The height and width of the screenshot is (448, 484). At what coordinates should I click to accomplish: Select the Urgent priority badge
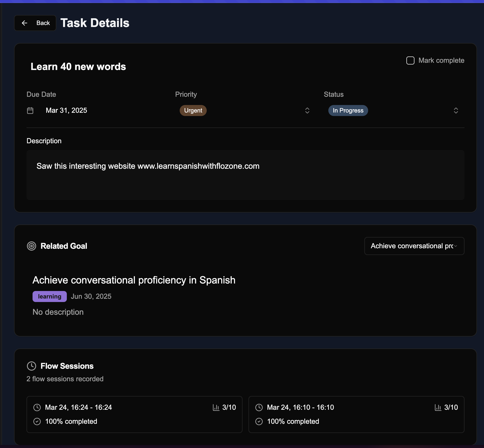(193, 110)
